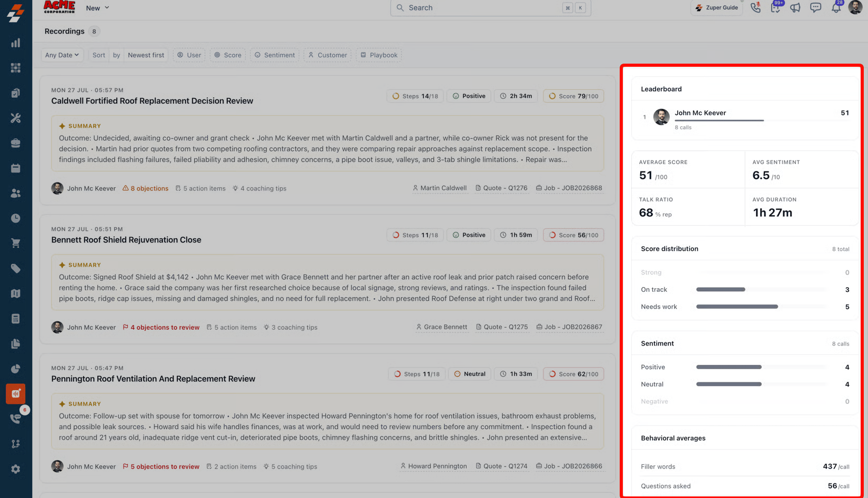Open the shopping cart sidebar icon

tap(16, 243)
